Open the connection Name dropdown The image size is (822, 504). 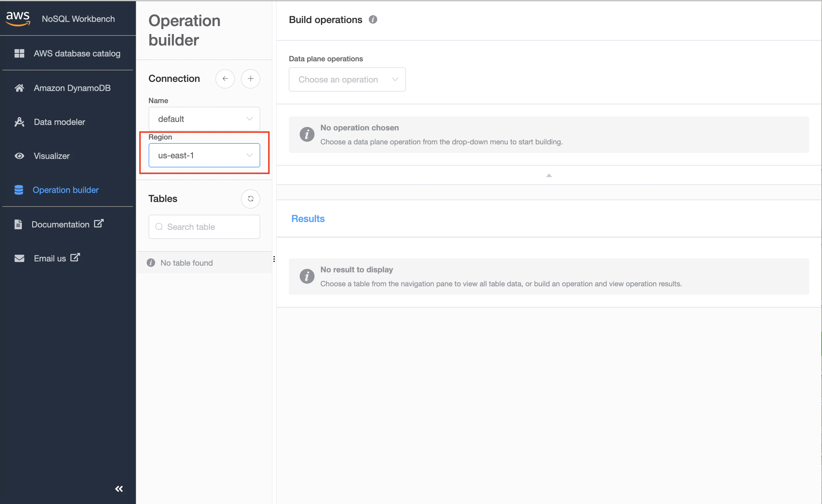[204, 119]
